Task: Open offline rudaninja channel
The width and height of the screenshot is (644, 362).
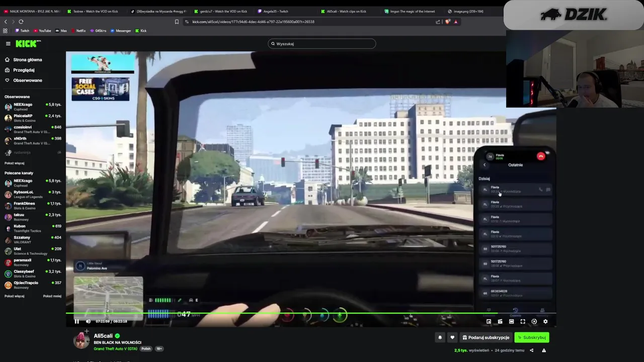Action: pos(33,152)
